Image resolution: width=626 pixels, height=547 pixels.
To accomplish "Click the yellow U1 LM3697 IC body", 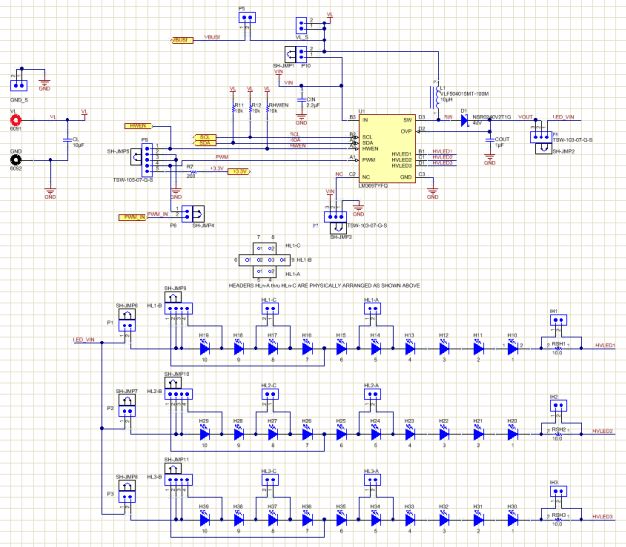I will [387, 149].
